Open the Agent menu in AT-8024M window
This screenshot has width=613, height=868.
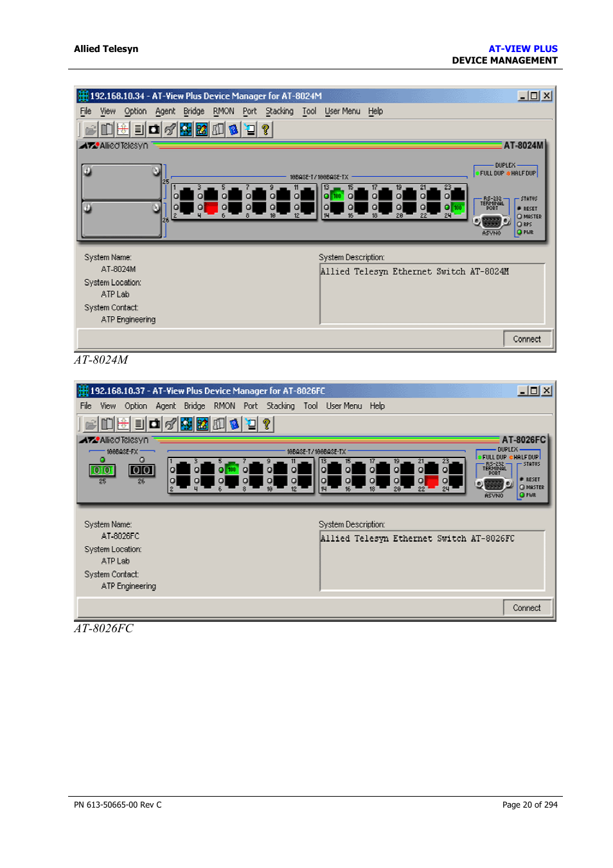point(165,111)
